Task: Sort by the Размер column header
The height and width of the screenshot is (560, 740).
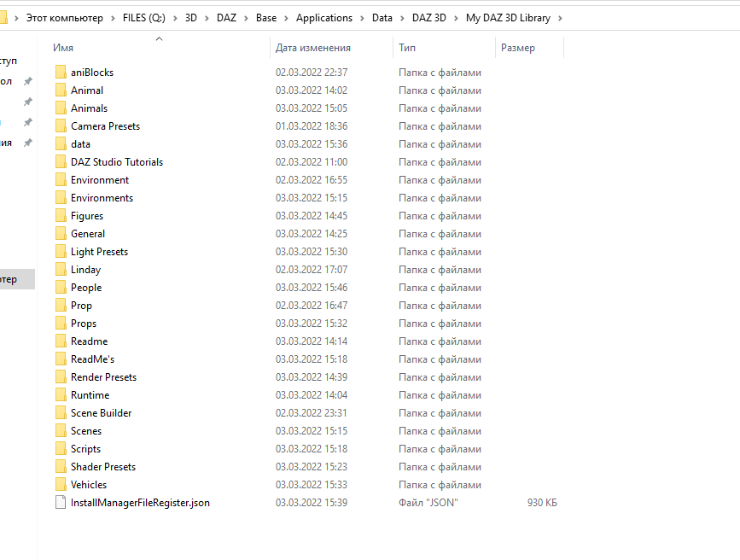Action: [518, 48]
